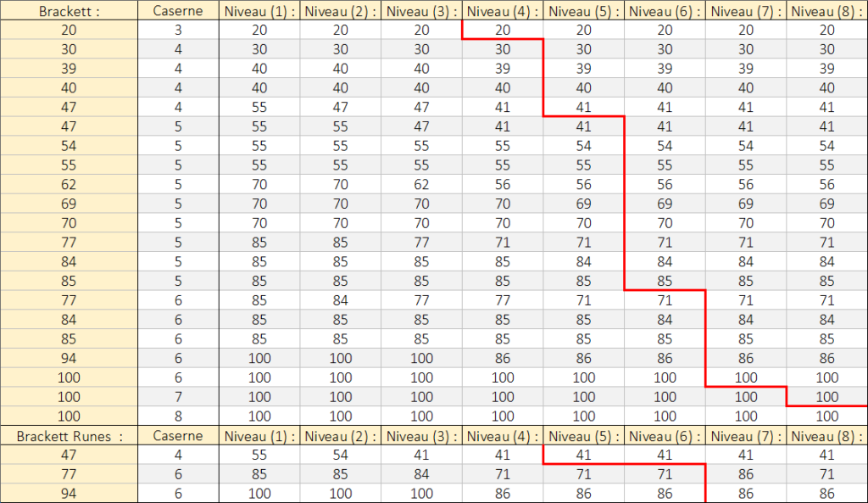The width and height of the screenshot is (868, 503).
Task: Click the top 'Niveau (1) :' column header
Action: click(259, 11)
